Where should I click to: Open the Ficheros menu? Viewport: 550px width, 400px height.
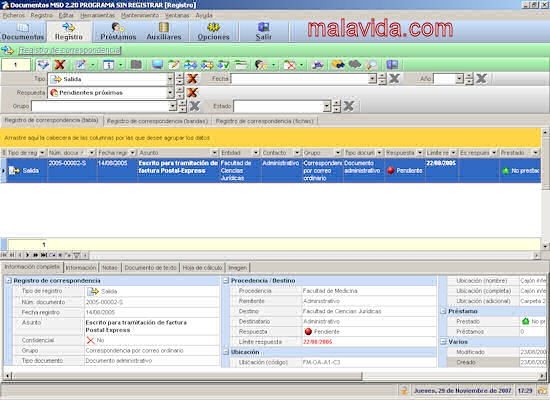coord(14,15)
